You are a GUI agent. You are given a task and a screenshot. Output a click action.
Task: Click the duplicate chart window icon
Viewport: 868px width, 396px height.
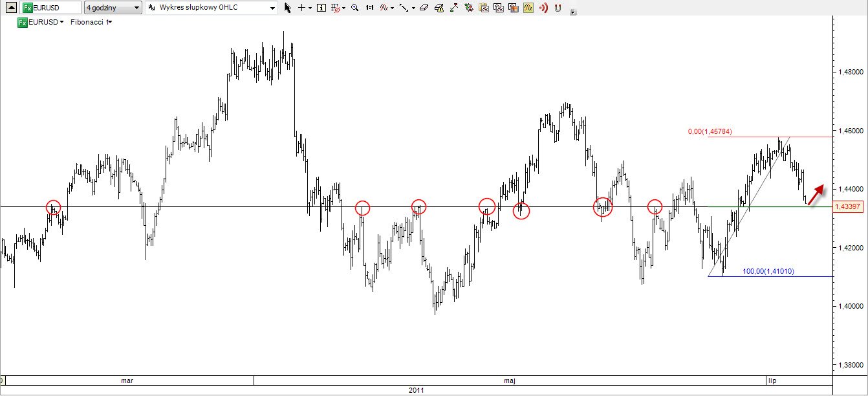[499, 8]
